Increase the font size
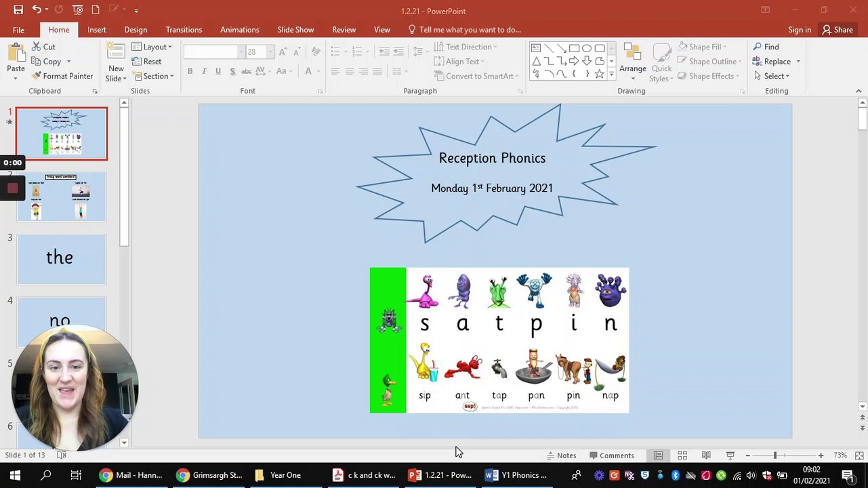 tap(283, 52)
